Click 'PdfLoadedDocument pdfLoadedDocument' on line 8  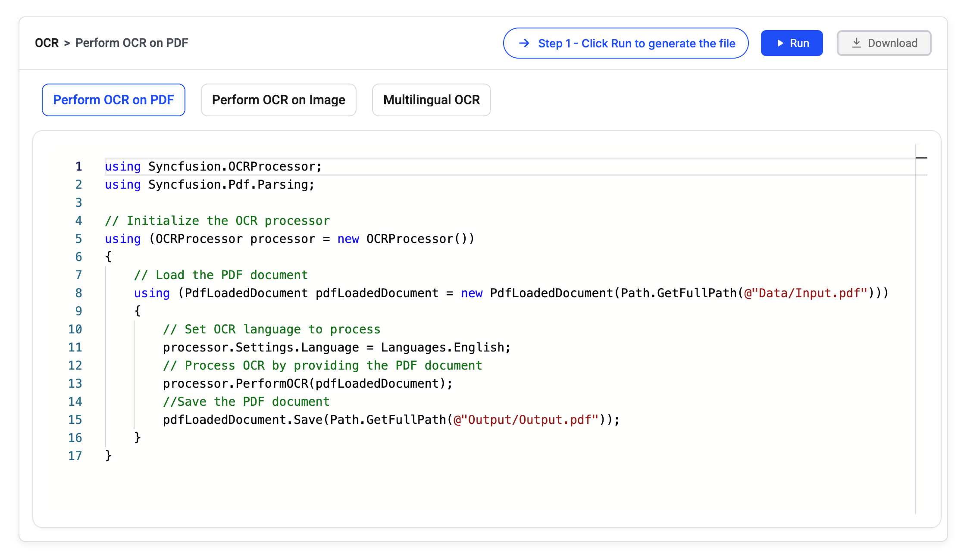coord(311,293)
